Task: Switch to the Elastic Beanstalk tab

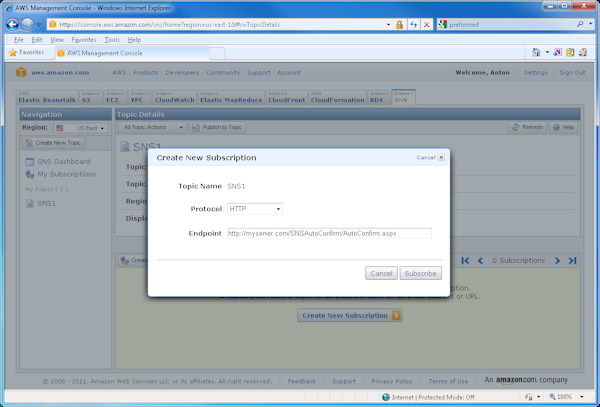Action: (x=47, y=98)
